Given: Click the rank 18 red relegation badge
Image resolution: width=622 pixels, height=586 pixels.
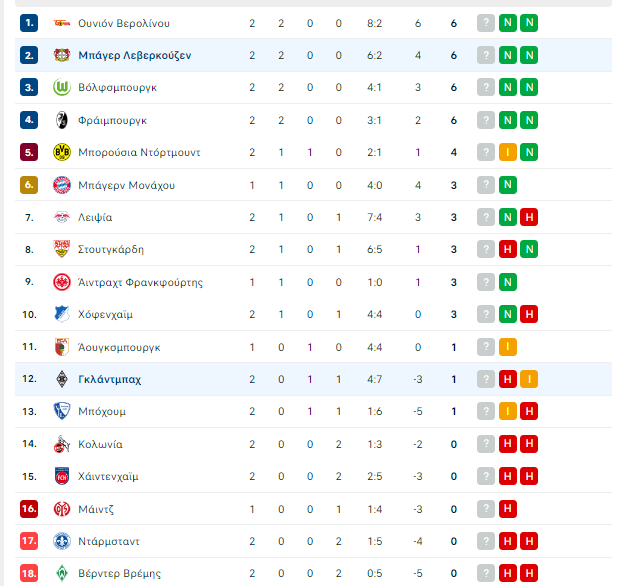Looking at the screenshot, I should [x=29, y=573].
